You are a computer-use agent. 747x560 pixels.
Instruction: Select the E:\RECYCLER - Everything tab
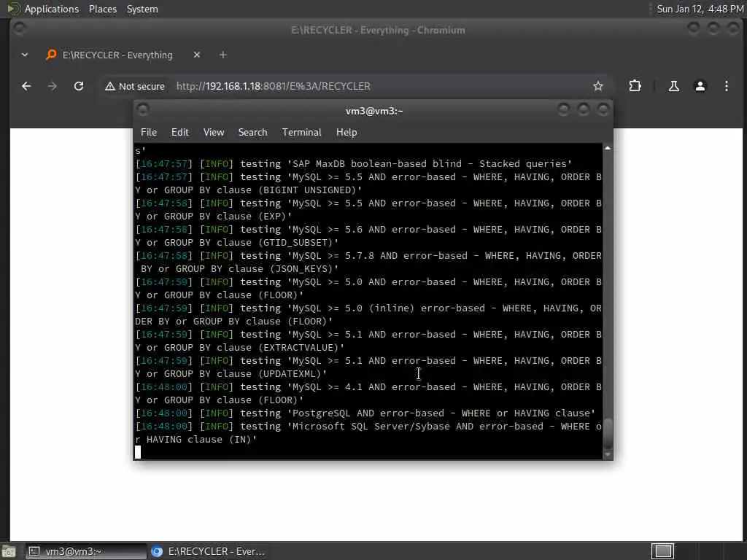[x=117, y=55]
